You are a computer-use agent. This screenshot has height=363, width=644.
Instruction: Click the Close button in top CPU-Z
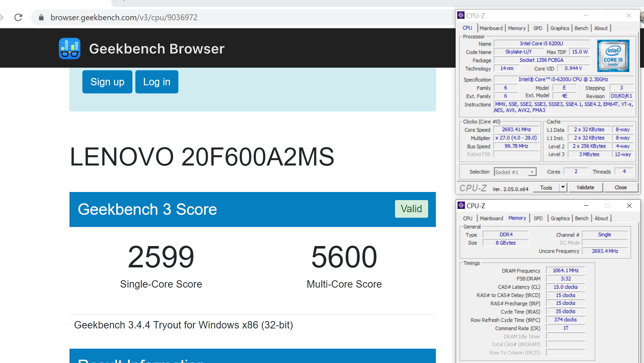pos(620,188)
